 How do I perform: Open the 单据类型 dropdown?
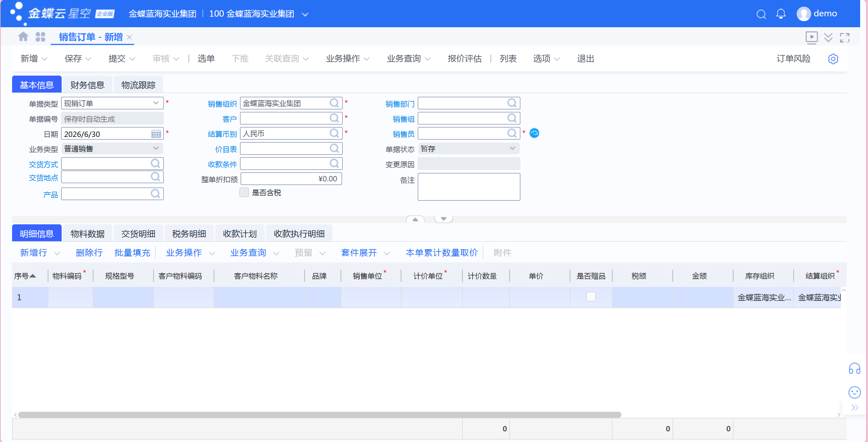[x=156, y=103]
